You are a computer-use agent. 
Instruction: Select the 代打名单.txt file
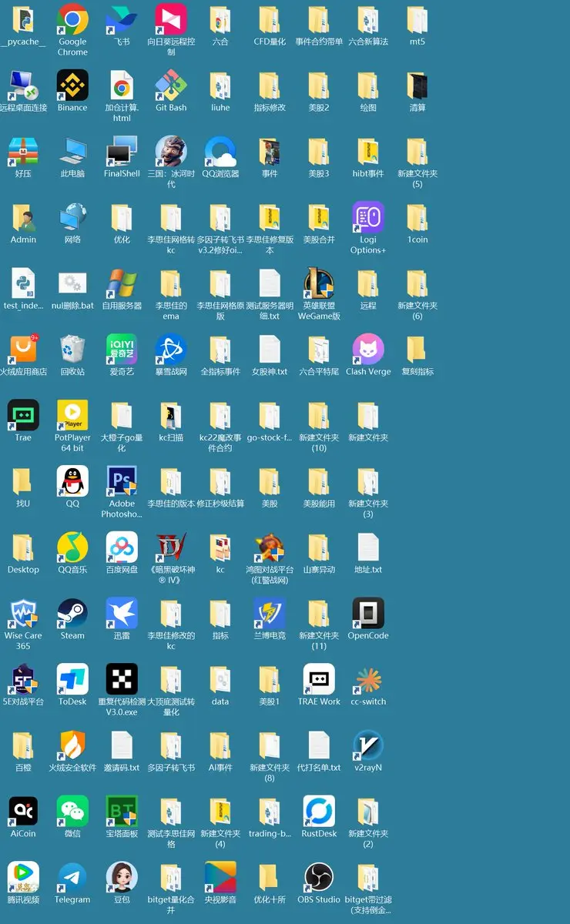(x=319, y=745)
